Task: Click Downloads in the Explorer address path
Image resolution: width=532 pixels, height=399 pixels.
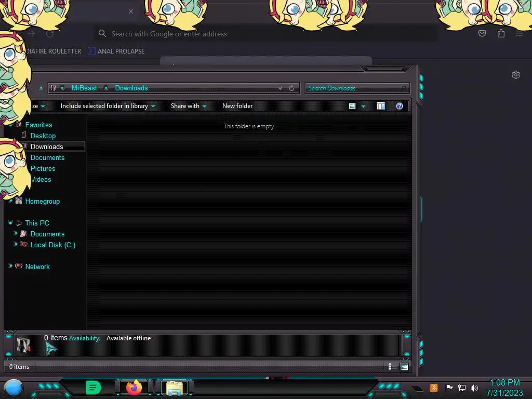Action: tap(131, 88)
